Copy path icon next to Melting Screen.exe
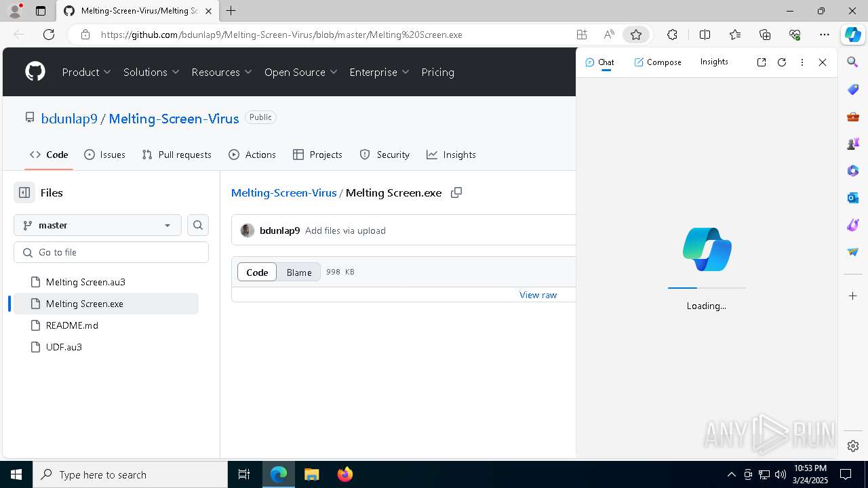The width and height of the screenshot is (868, 488). (456, 192)
